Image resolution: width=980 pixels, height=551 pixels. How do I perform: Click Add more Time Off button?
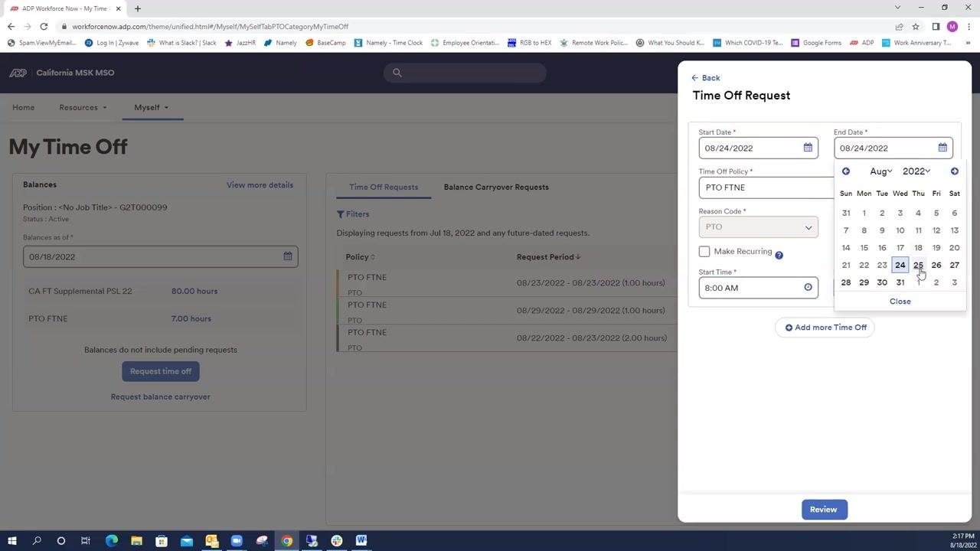tap(825, 328)
